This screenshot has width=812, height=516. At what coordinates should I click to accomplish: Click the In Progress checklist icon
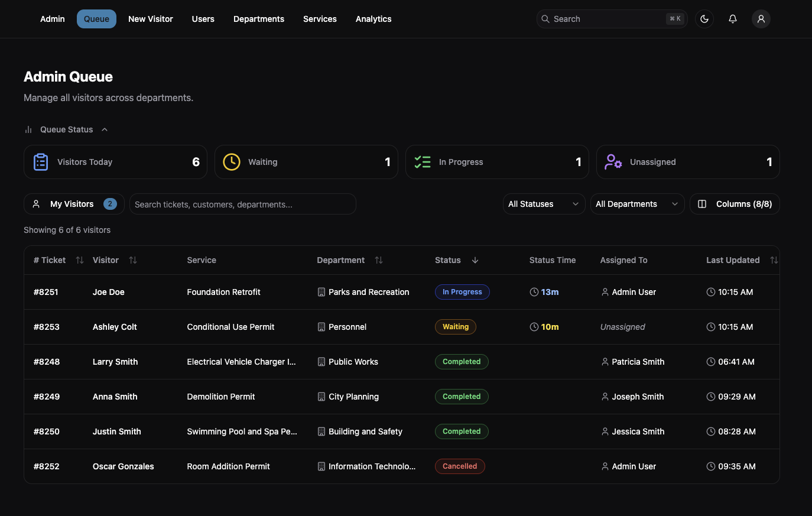coord(423,161)
